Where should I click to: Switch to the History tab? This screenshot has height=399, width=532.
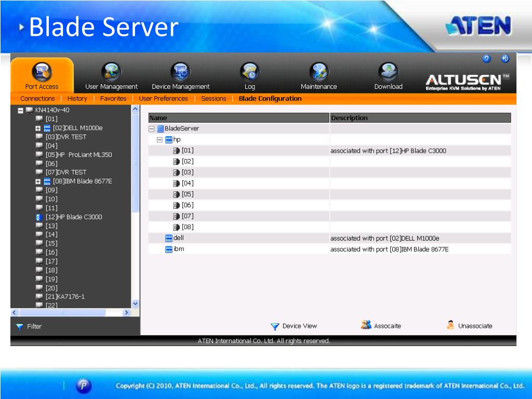click(77, 99)
